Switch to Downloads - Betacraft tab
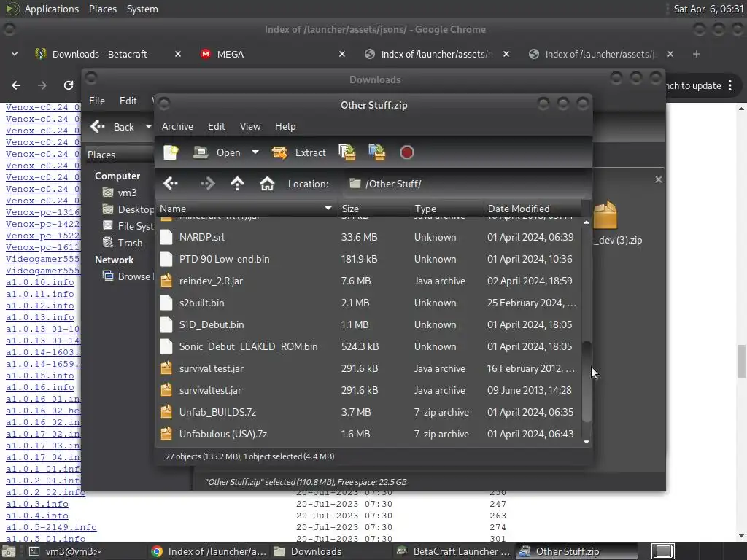Image resolution: width=747 pixels, height=560 pixels. coord(100,54)
